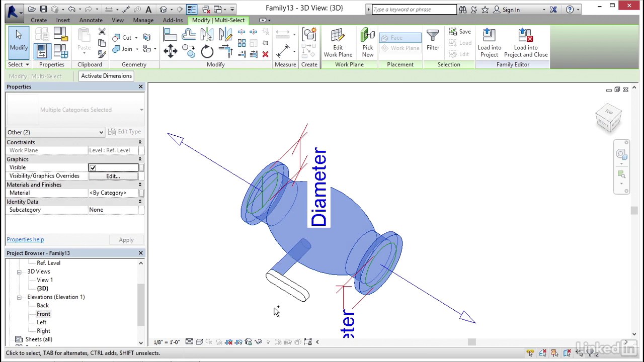This screenshot has width=644, height=362.
Task: Open the Properties help link
Action: pyautogui.click(x=25, y=239)
